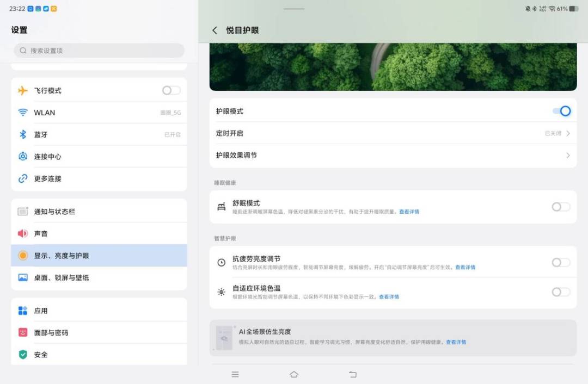This screenshot has width=588, height=384.
Task: Tap the 搜索设置项 search field
Action: tap(99, 51)
